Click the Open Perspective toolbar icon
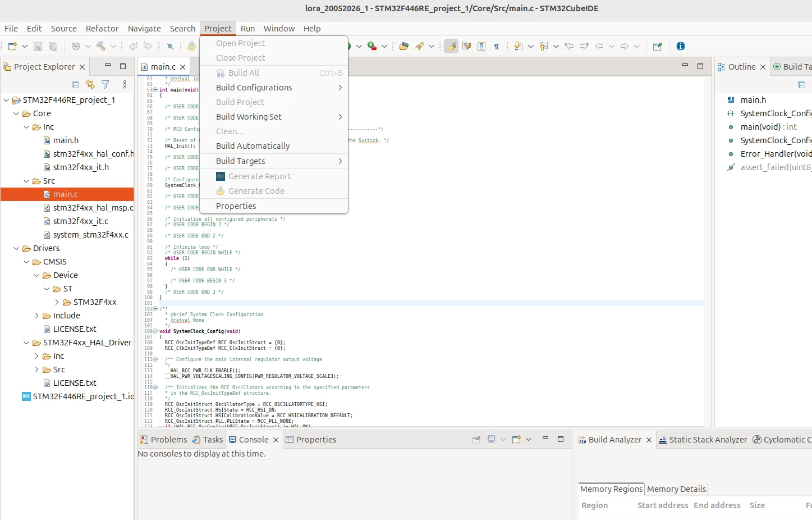This screenshot has height=520, width=812. point(658,46)
